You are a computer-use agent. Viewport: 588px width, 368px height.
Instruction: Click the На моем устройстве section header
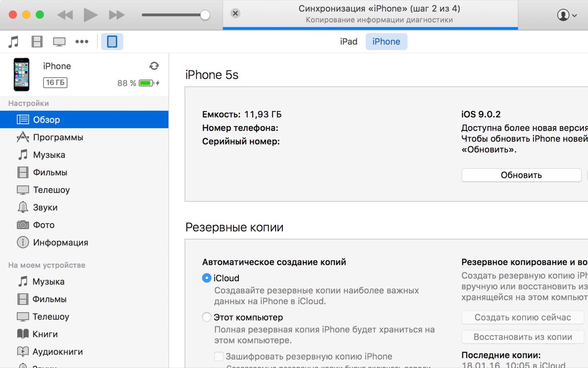[47, 265]
